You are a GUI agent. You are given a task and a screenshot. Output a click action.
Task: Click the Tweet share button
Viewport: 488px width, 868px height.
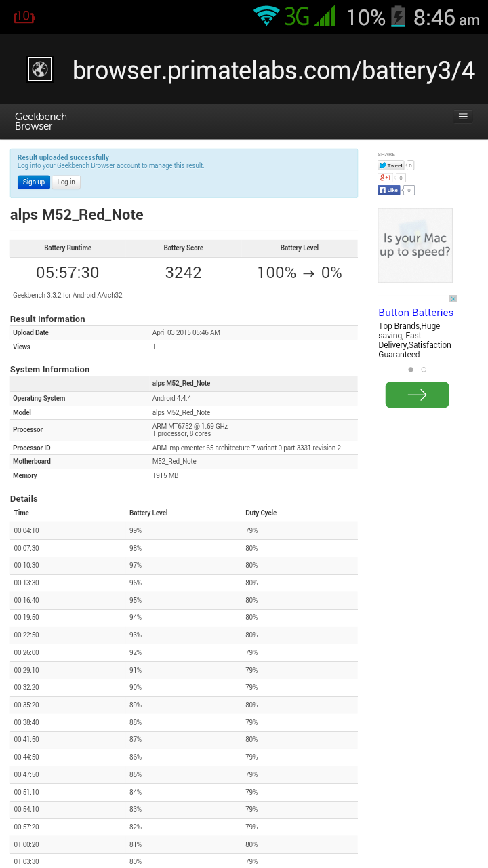coord(391,165)
